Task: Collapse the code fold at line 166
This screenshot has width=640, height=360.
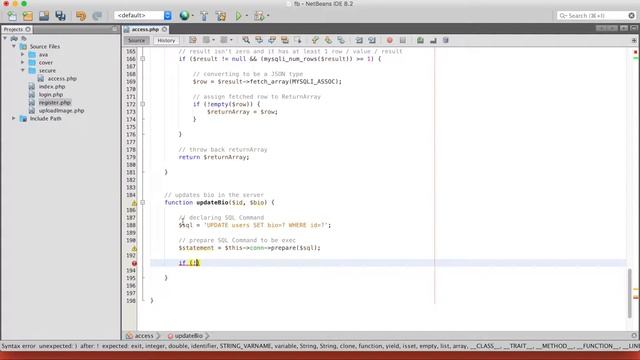Action: (142, 59)
